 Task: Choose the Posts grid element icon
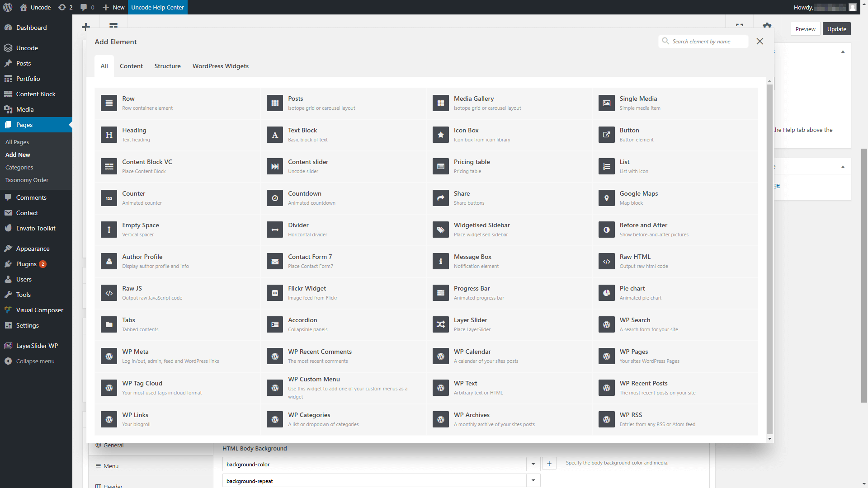[x=275, y=103]
